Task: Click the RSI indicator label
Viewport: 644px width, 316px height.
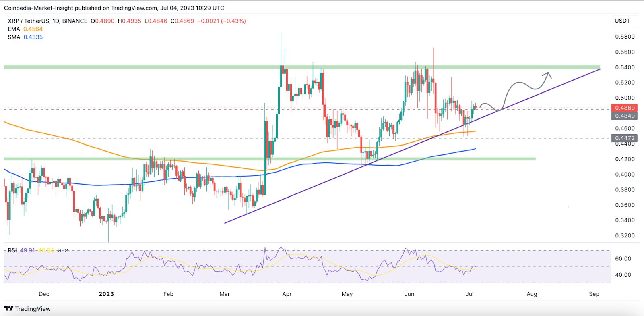Action: coord(12,250)
